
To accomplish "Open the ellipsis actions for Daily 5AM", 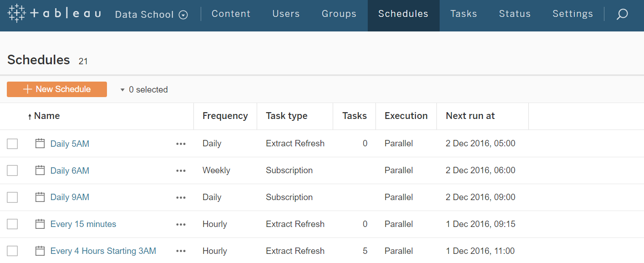I will (181, 144).
